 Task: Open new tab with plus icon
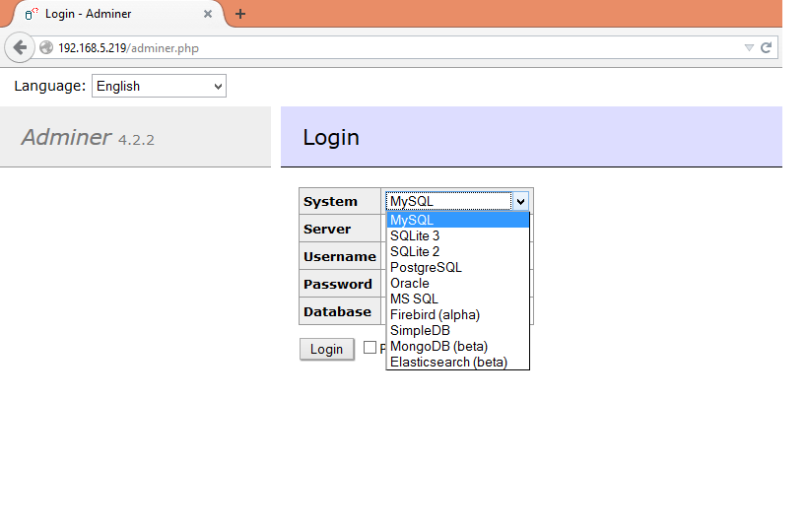239,14
